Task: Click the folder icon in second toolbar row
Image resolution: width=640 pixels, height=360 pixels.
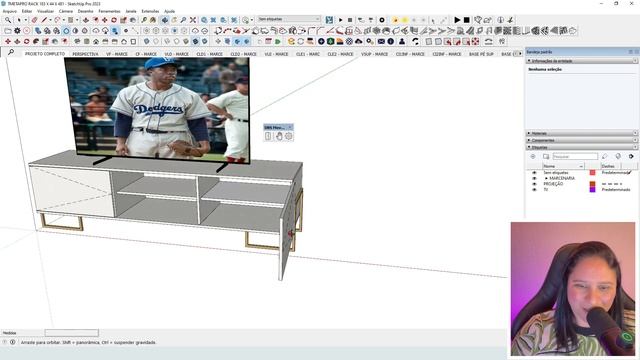Action: coord(8,31)
